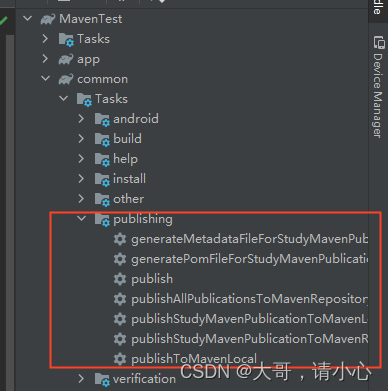Collapse the publishing task group
Screen dimensions: 388x391
[81, 218]
